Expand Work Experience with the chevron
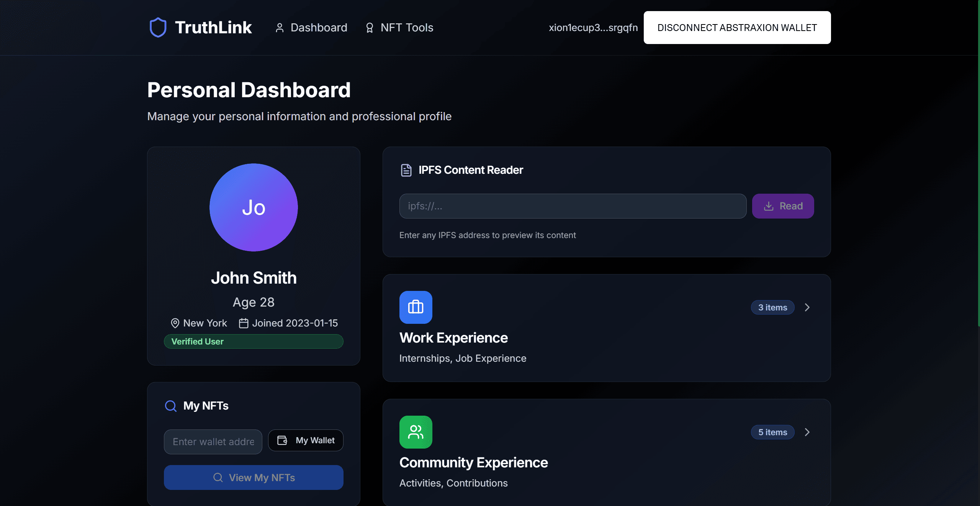Viewport: 980px width, 506px height. point(807,307)
